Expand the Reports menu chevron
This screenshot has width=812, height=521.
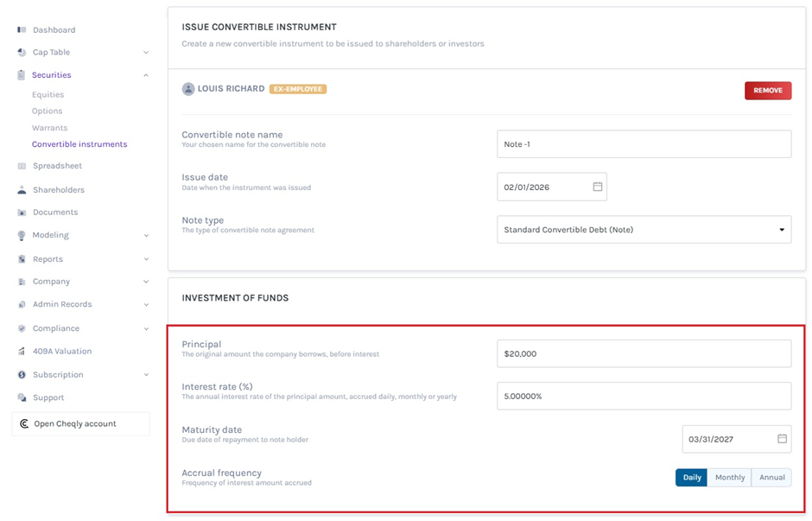point(146,259)
